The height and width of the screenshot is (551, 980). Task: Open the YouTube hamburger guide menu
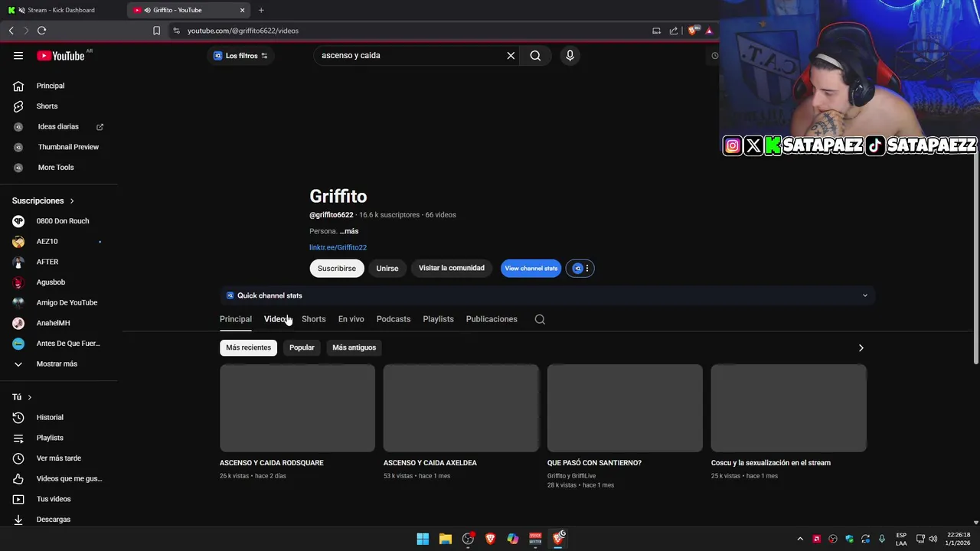point(18,55)
